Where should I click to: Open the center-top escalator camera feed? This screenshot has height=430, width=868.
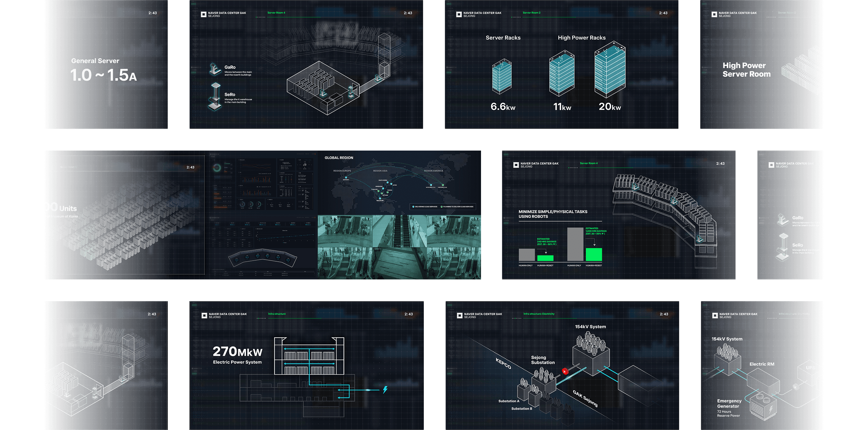tap(399, 231)
